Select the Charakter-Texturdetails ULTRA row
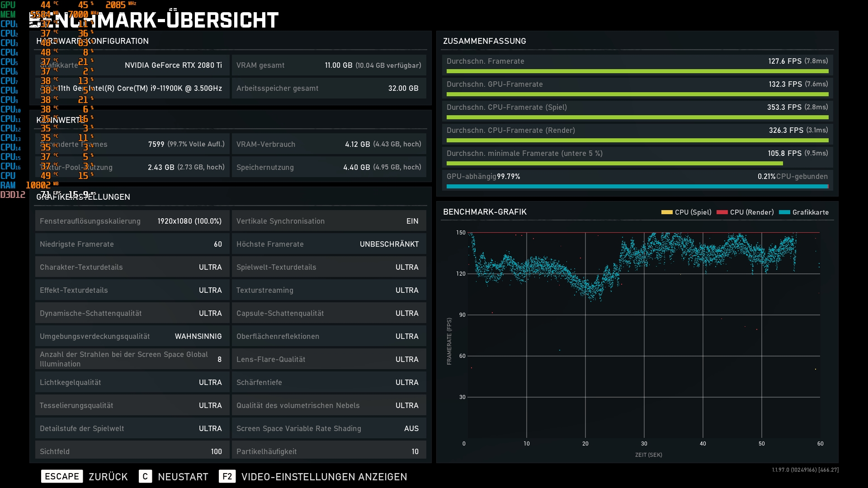 pos(132,267)
